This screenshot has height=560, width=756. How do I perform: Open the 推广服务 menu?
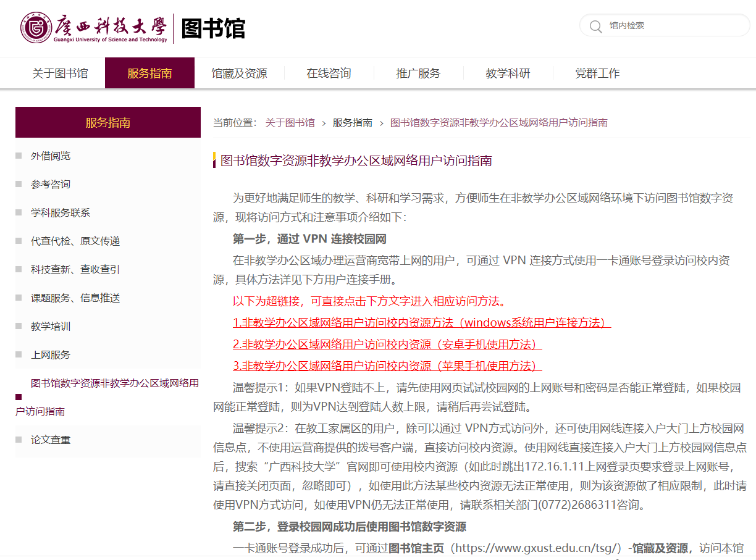(x=418, y=73)
